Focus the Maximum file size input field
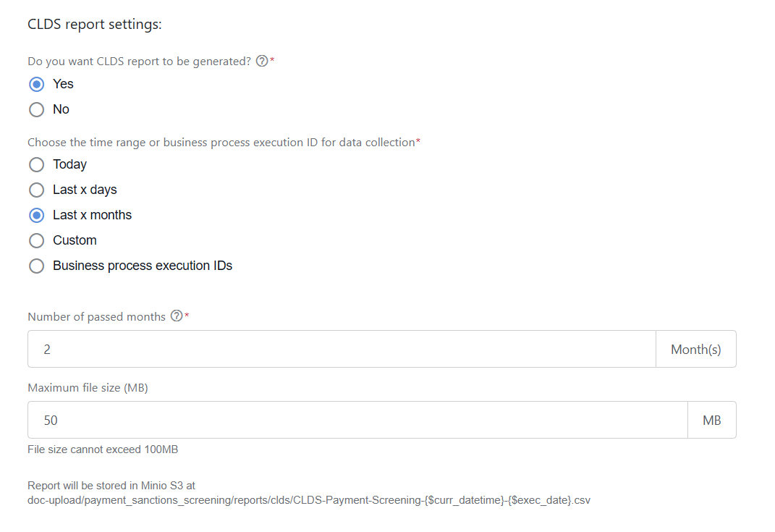 coord(357,420)
